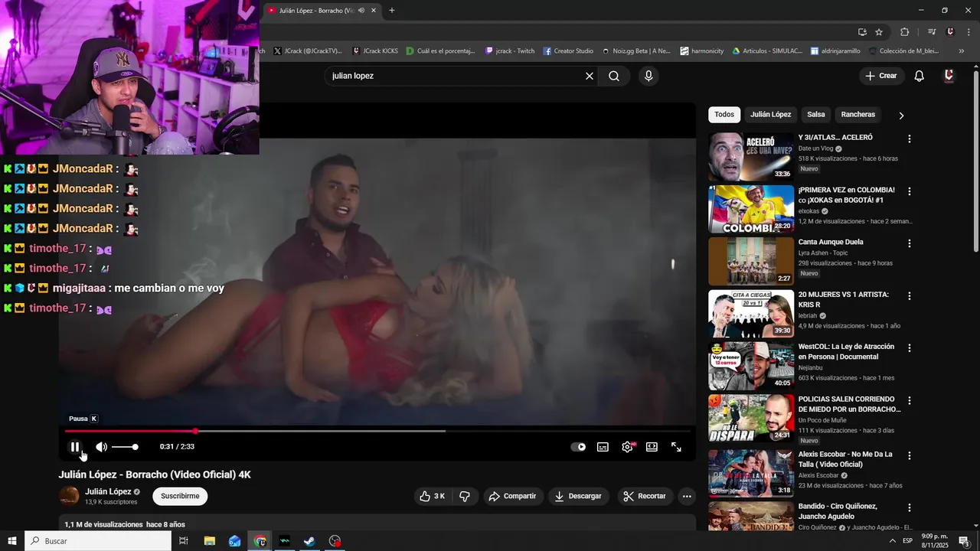Open options for 'Alexis Escobar - No Me Da La Talla'
Viewport: 980px width, 551px height.
coord(910,455)
